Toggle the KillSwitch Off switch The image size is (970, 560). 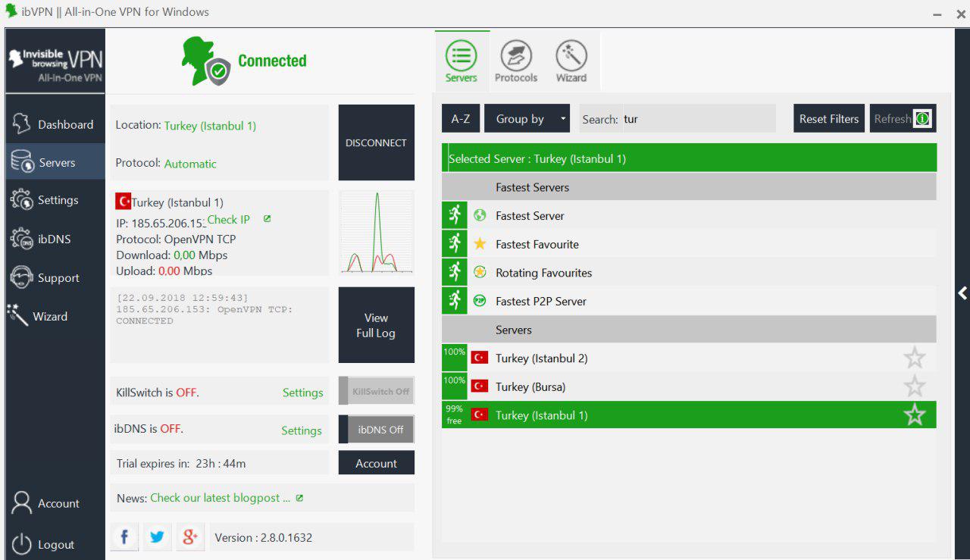[x=377, y=392]
